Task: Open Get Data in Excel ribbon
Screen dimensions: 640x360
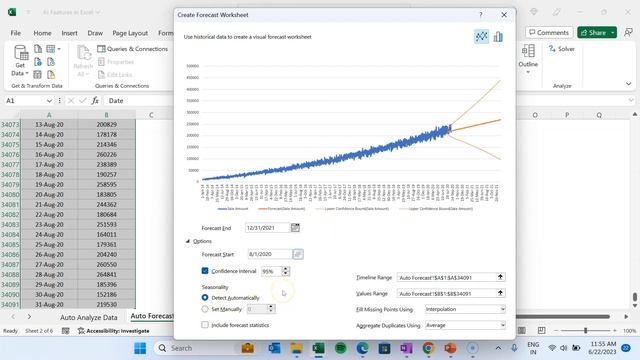Action: [20, 61]
